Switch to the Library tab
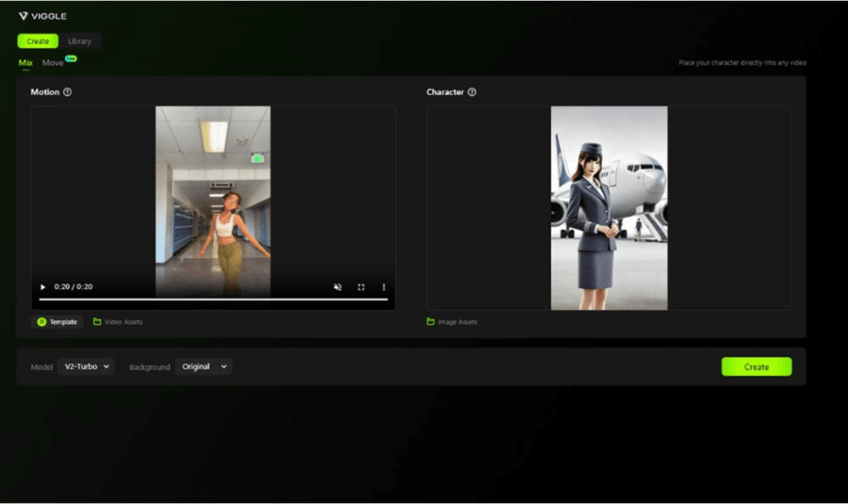The width and height of the screenshot is (848, 504). click(80, 41)
